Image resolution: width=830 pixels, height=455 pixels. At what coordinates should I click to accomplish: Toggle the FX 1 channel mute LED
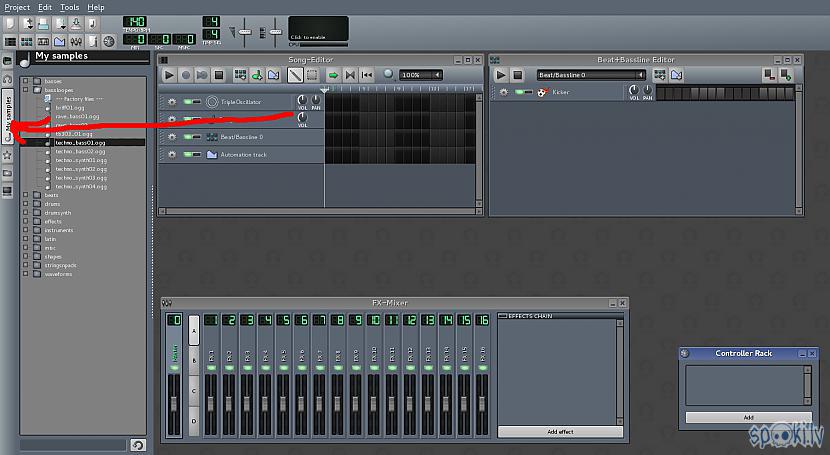211,368
